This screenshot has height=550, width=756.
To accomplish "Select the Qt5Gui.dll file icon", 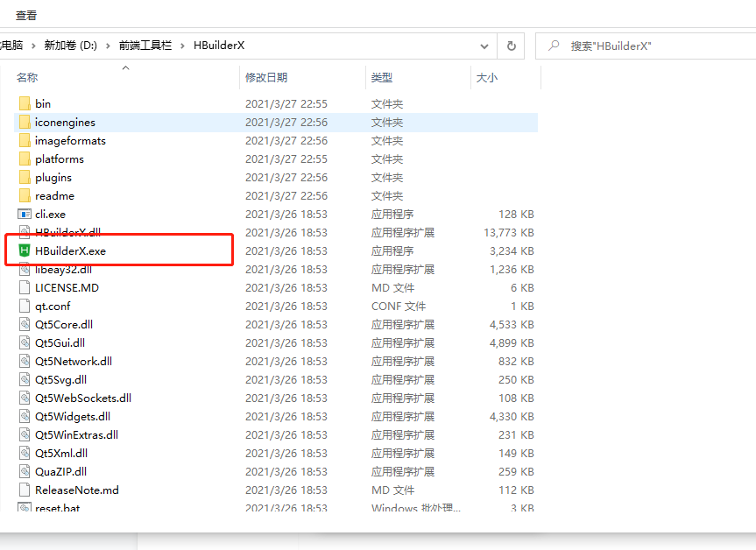I will coord(25,342).
